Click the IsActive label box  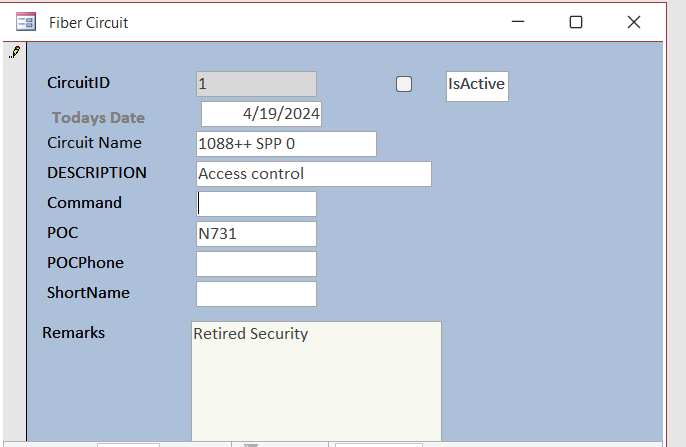476,86
